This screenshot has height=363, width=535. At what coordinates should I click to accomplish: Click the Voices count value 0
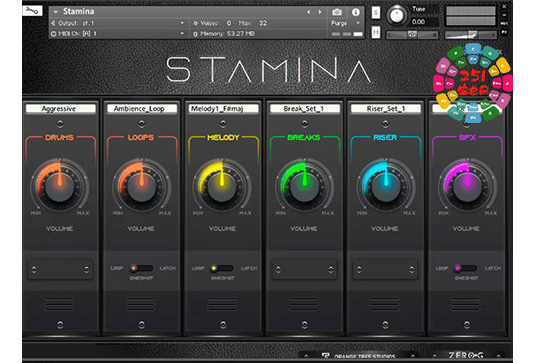[x=229, y=23]
